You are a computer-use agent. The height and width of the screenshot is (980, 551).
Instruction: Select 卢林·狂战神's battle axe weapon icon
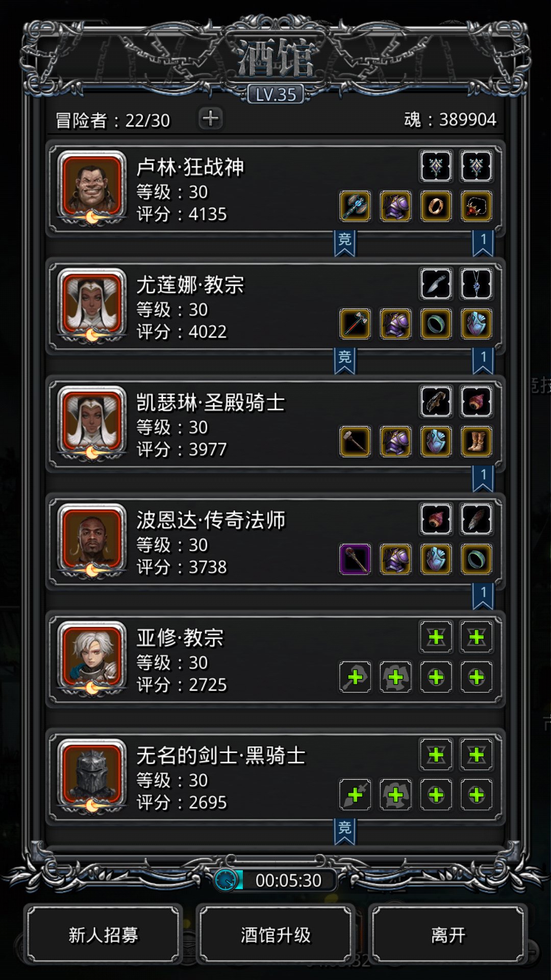pos(355,206)
